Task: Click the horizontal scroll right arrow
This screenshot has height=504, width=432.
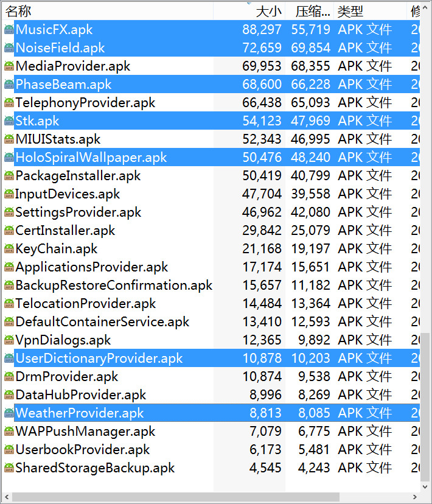Action: click(x=415, y=497)
